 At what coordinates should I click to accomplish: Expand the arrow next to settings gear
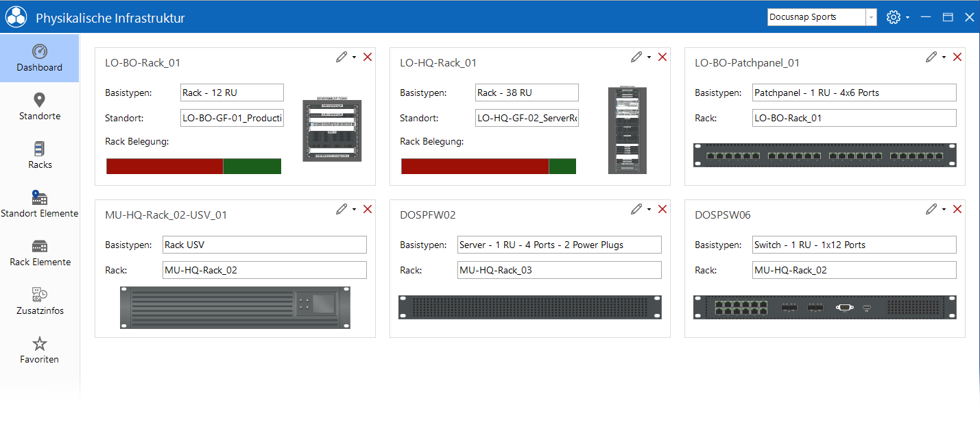pyautogui.click(x=907, y=18)
